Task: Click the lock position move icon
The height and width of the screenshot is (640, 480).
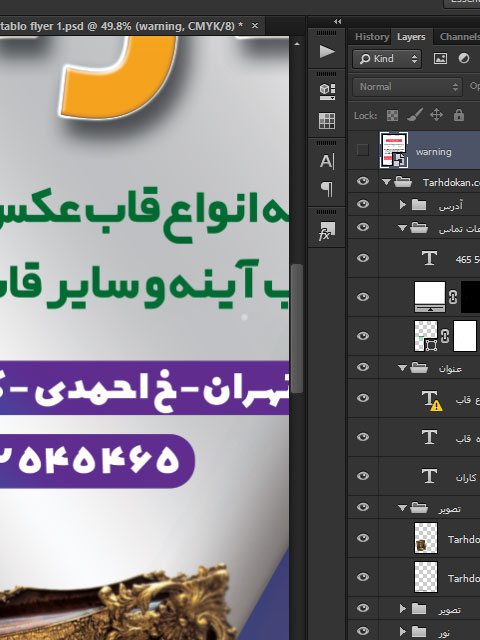Action: click(436, 115)
